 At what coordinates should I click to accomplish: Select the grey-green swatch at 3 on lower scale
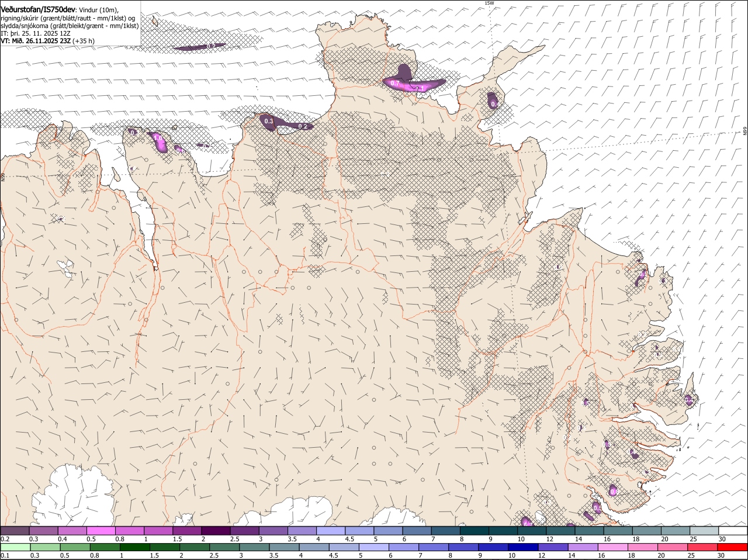click(x=254, y=547)
